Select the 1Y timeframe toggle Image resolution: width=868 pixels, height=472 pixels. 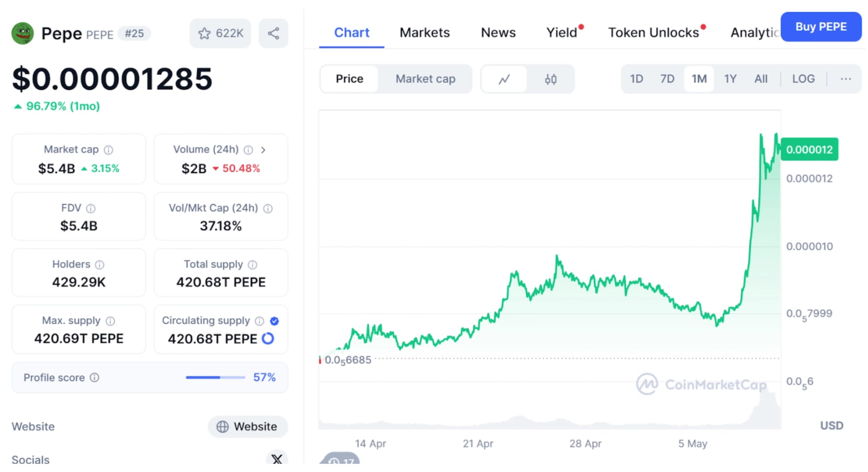coord(730,79)
